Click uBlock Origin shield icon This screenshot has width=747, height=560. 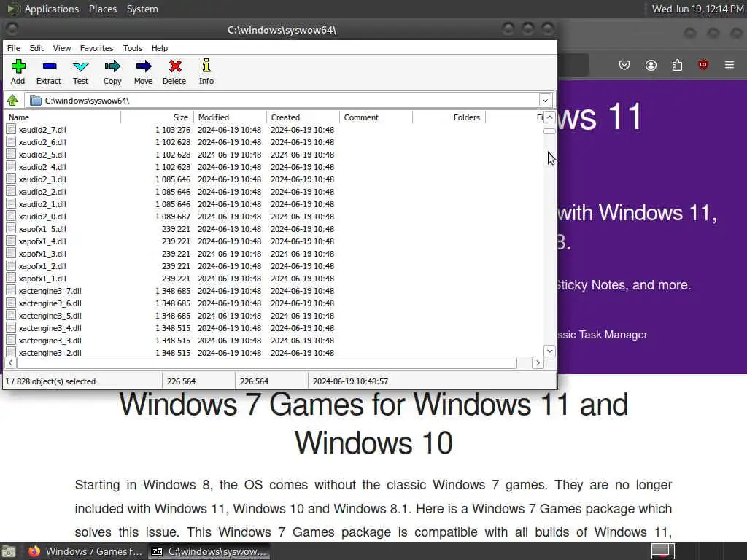pos(703,65)
